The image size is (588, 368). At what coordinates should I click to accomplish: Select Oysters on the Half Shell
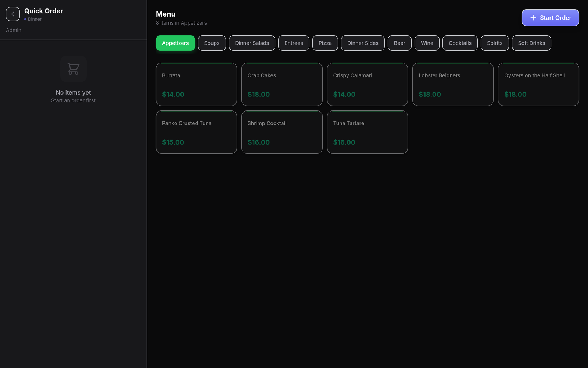538,84
